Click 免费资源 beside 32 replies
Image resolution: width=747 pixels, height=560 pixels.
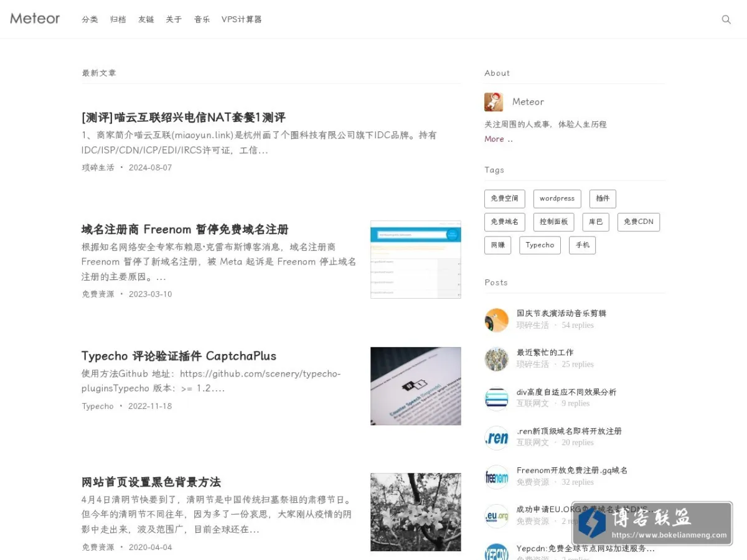click(533, 482)
